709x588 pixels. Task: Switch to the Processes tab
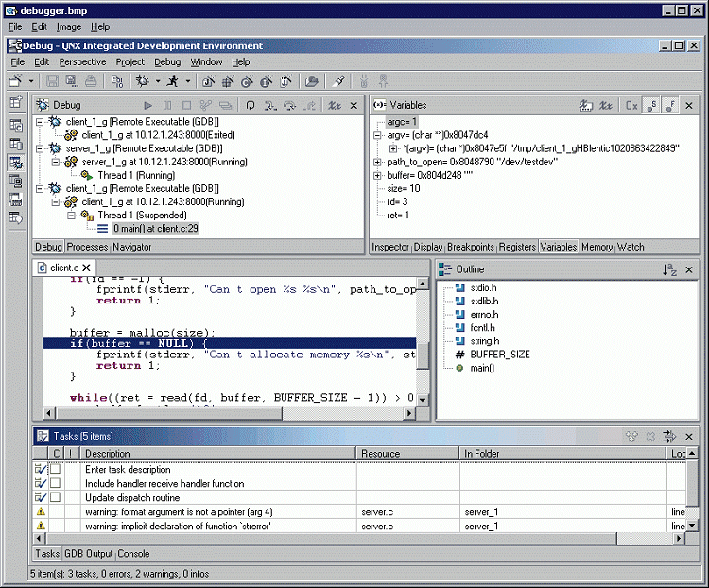click(x=87, y=247)
